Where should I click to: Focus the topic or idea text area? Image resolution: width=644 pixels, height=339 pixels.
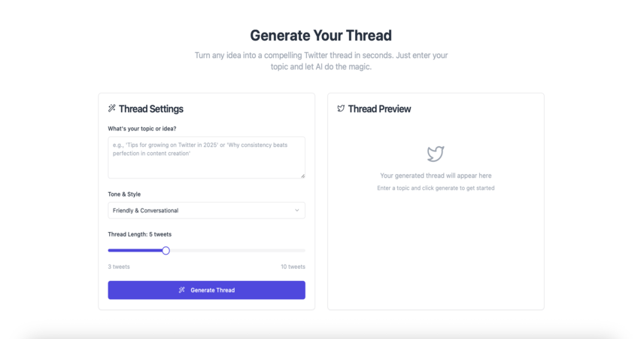pos(207,157)
